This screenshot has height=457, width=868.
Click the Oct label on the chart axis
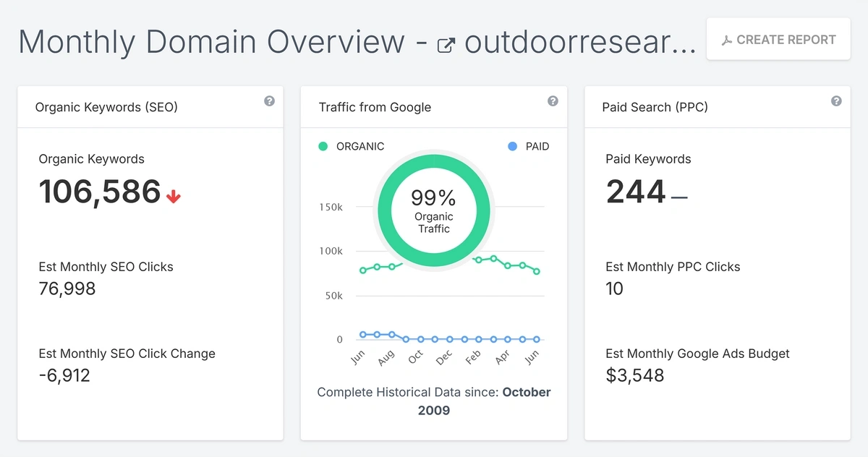coord(415,356)
